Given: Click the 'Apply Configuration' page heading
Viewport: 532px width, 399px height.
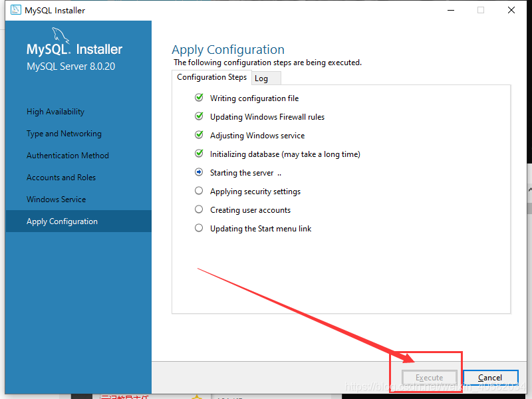Looking at the screenshot, I should pyautogui.click(x=228, y=49).
